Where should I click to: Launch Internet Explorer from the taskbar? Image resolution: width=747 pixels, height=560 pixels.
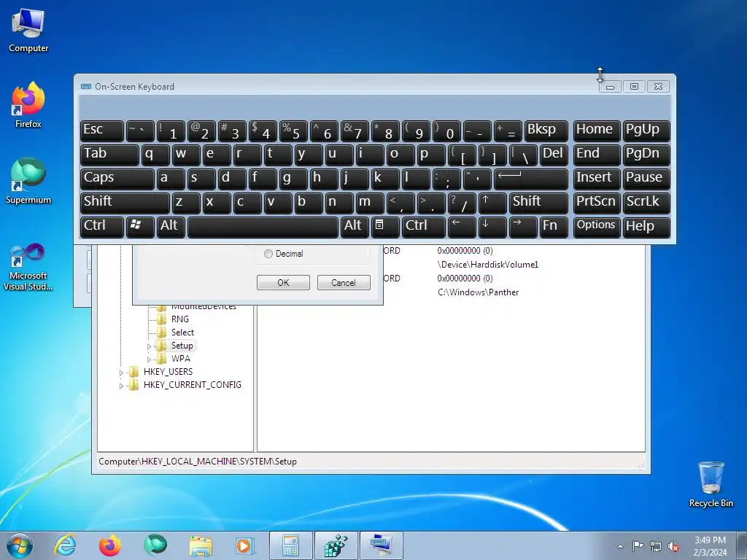[65, 545]
